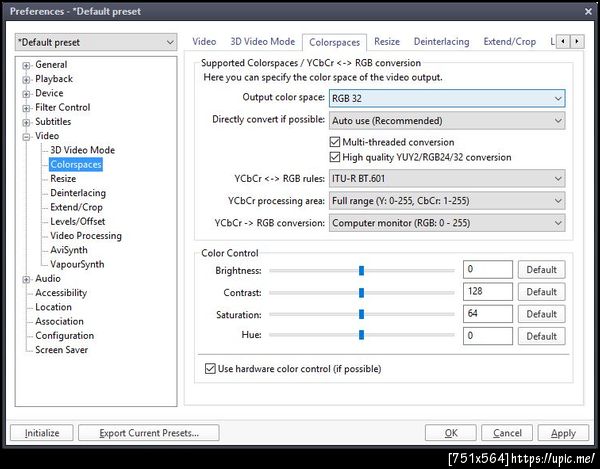Expand the General tree node
Image resolution: width=600 pixels, height=469 pixels.
26,65
